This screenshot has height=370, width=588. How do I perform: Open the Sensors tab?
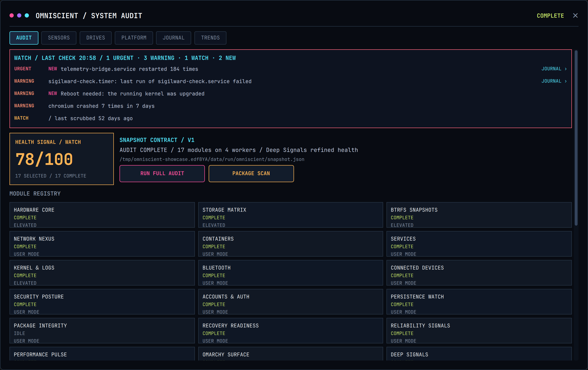pyautogui.click(x=59, y=38)
